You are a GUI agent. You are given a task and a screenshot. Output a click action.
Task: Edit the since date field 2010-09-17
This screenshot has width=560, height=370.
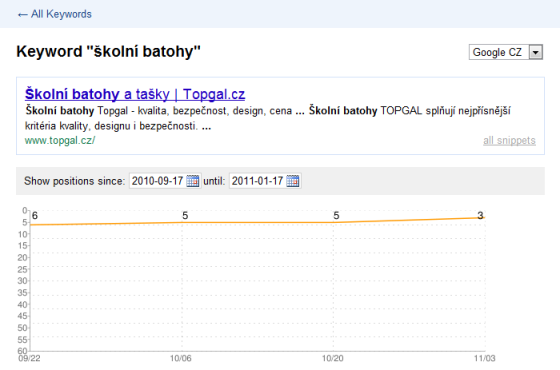(x=158, y=181)
